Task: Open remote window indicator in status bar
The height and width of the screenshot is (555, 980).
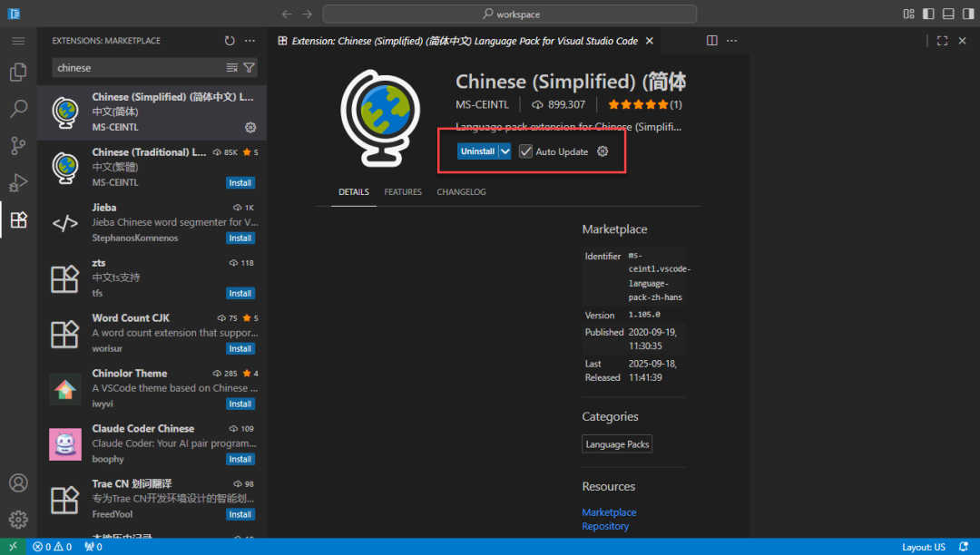Action: point(13,547)
